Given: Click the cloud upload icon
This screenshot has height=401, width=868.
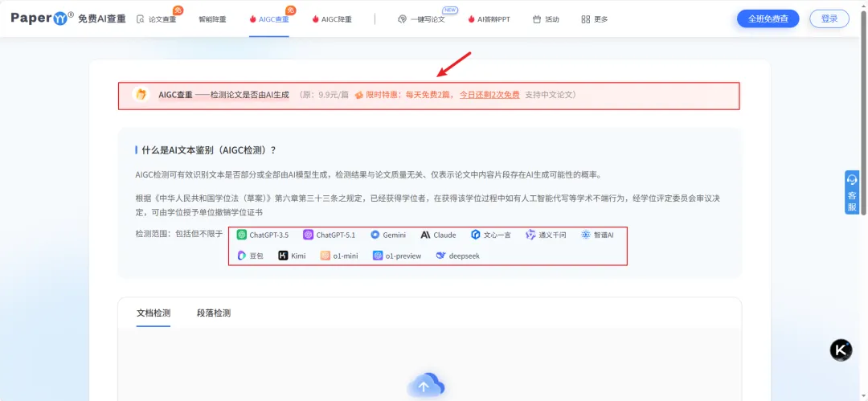Looking at the screenshot, I should point(426,386).
